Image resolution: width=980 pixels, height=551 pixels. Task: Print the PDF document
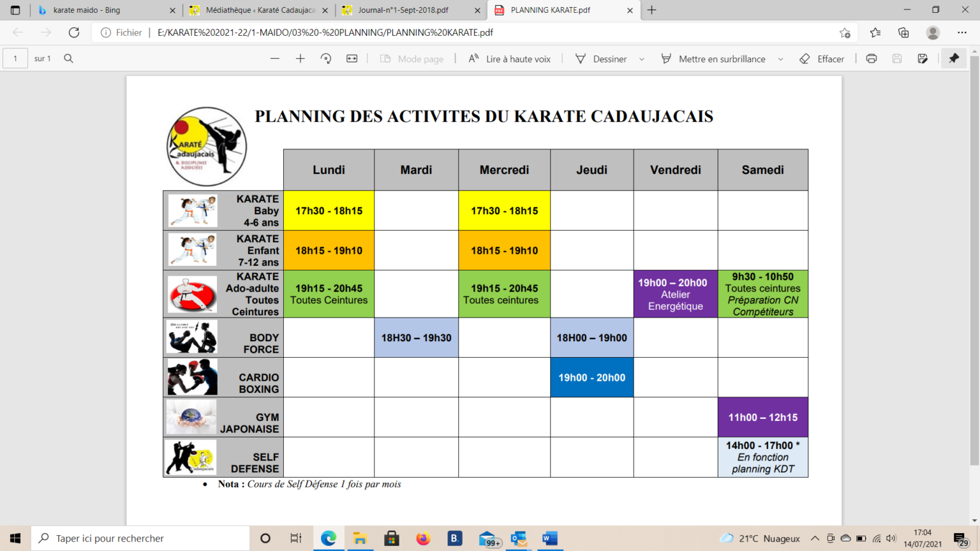click(x=872, y=59)
